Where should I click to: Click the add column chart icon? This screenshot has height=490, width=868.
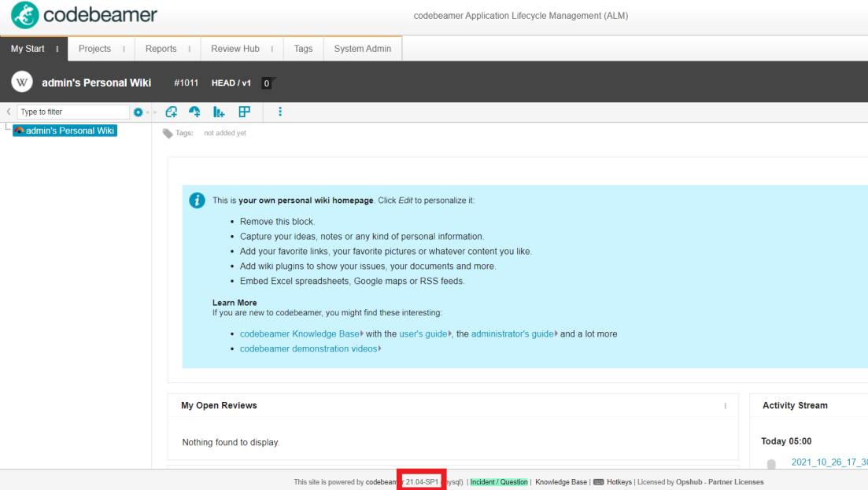pyautogui.click(x=219, y=112)
